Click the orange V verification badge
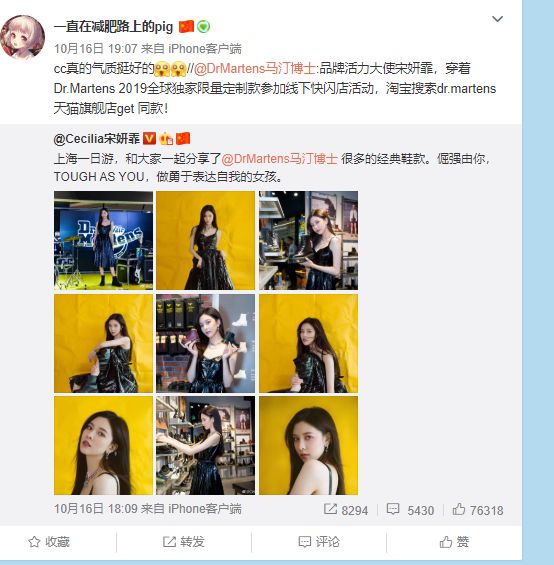554x565 pixels. 149,138
